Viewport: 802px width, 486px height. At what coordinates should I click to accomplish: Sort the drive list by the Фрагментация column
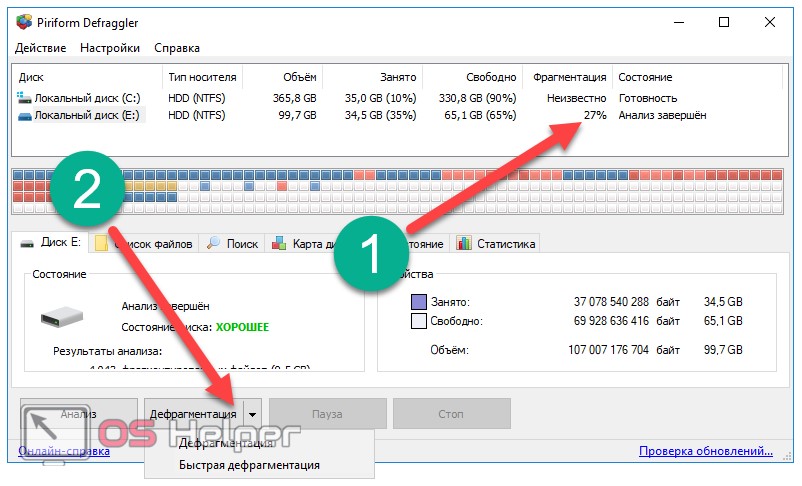point(569,77)
